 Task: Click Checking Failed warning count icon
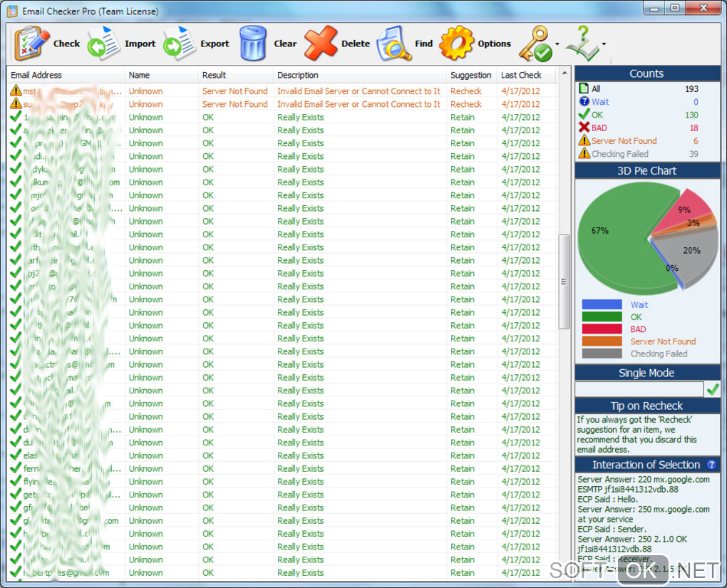tap(584, 153)
